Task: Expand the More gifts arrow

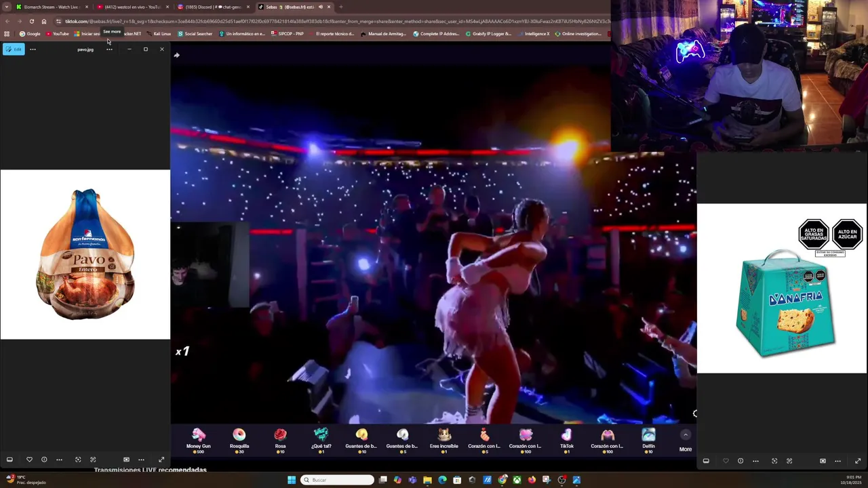Action: (686, 435)
